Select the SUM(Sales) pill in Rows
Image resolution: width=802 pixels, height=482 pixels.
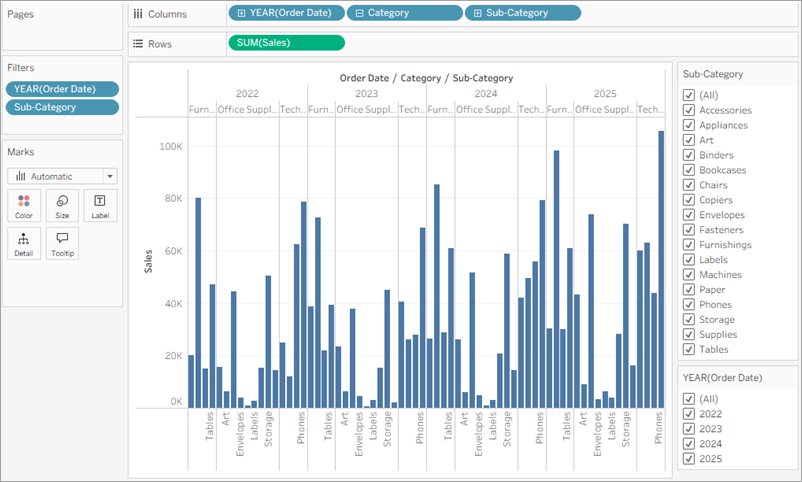click(286, 43)
